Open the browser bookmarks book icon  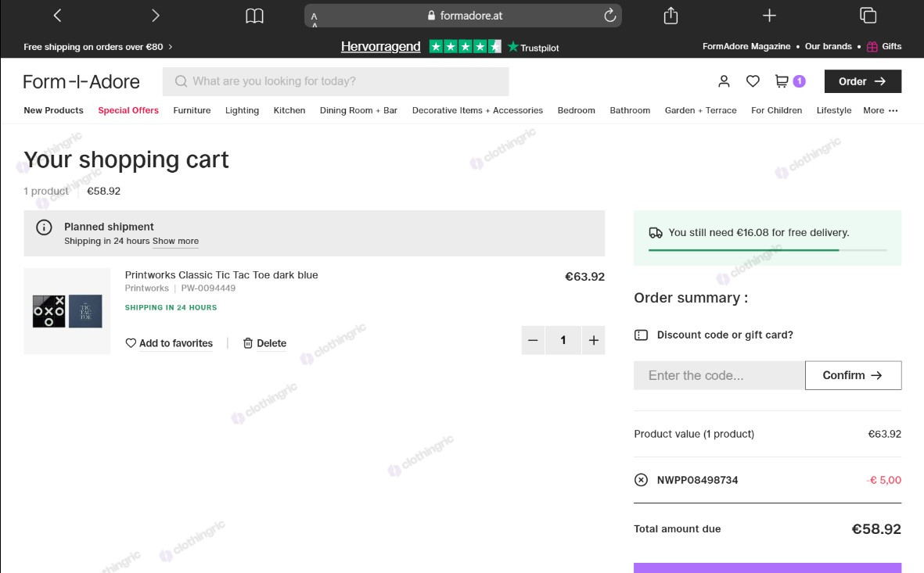click(254, 16)
